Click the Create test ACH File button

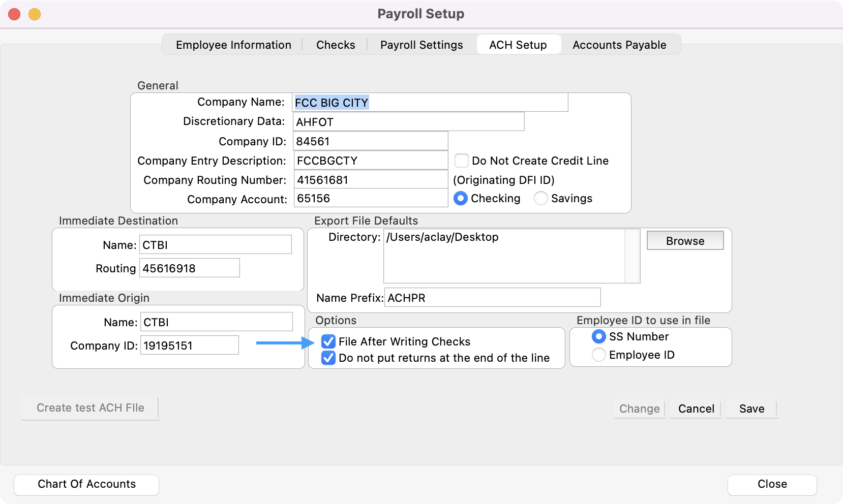click(91, 408)
